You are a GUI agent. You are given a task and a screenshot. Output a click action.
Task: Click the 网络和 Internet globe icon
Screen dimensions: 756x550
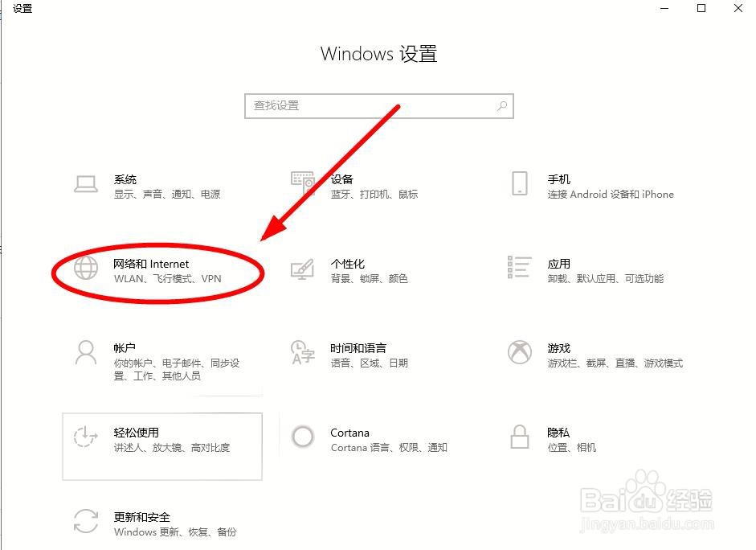coord(86,268)
